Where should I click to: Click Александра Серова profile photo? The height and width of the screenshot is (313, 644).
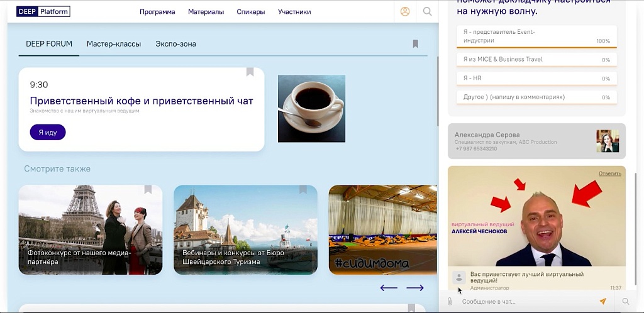(608, 141)
